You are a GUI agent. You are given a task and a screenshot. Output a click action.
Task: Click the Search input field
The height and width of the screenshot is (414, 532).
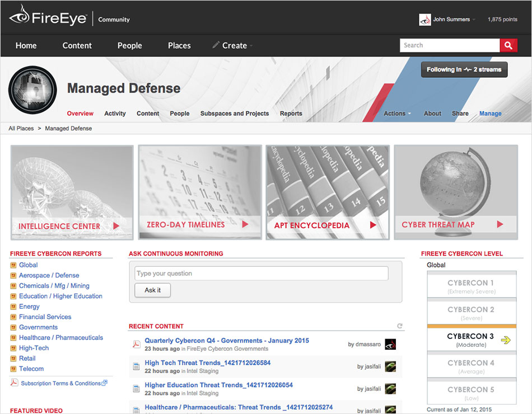(450, 45)
